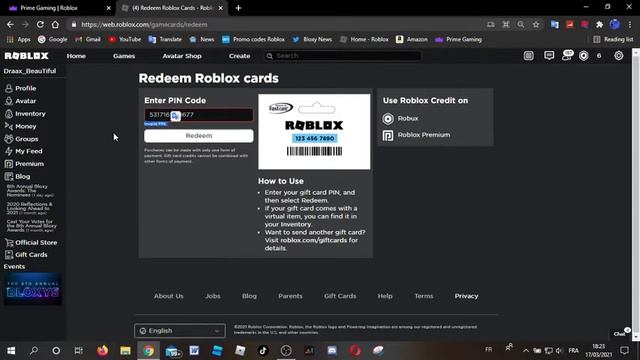Open the notifications stream icon
The image size is (640, 360).
pos(529,56)
